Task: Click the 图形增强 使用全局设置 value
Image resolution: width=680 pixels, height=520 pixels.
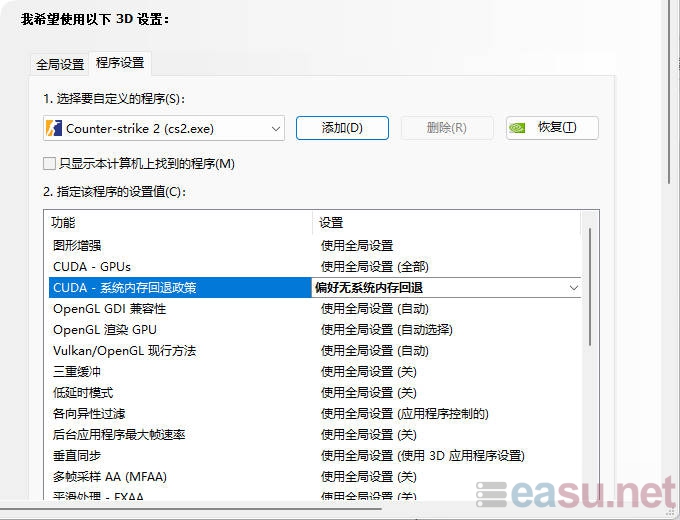Action: coord(357,245)
